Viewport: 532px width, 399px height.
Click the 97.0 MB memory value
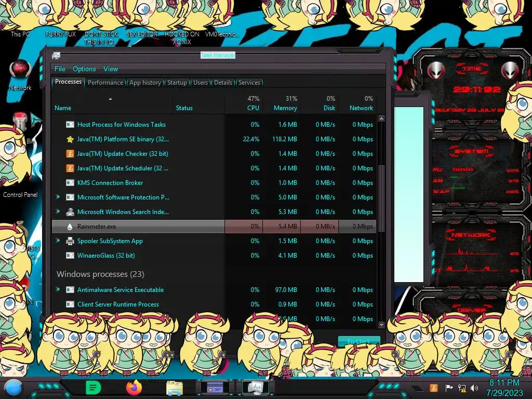pos(286,290)
